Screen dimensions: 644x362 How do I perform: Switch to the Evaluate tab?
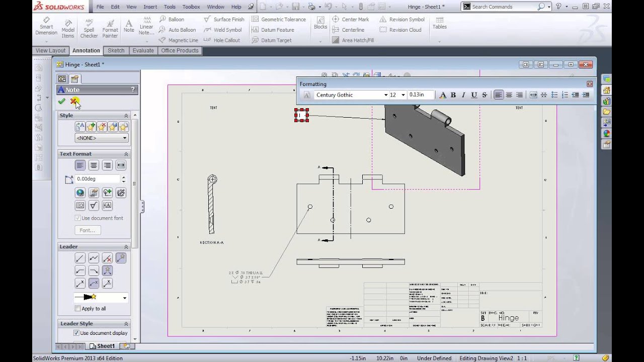pyautogui.click(x=143, y=50)
